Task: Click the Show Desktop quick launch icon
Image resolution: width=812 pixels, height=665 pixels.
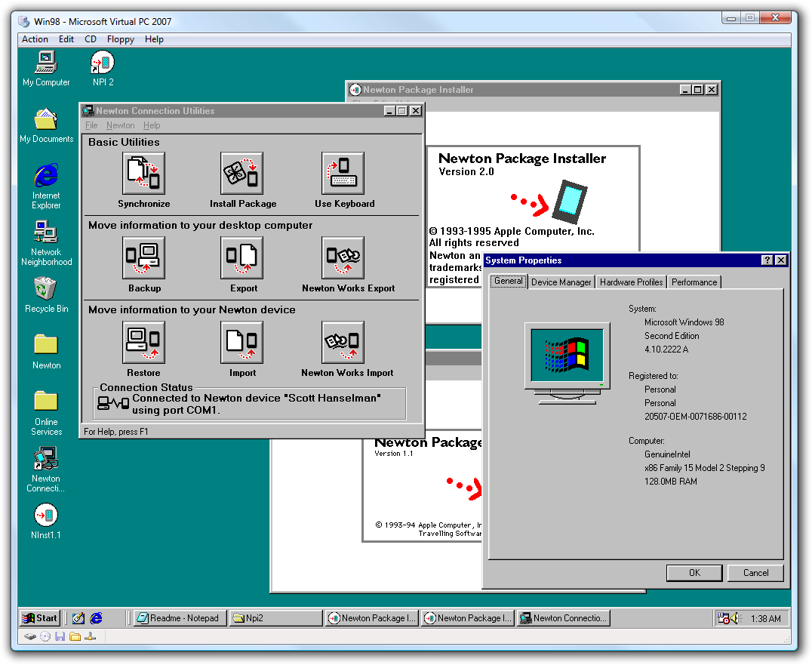Action: tap(78, 618)
